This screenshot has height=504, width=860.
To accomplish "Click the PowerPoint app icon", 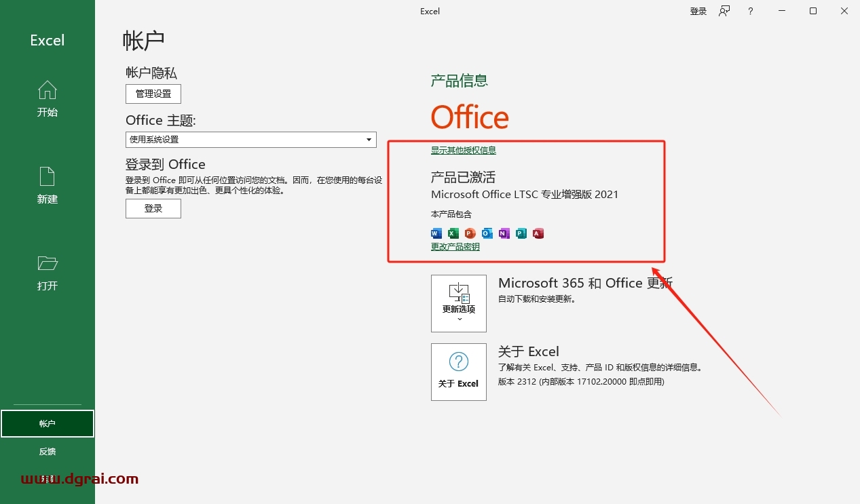I will coord(470,233).
